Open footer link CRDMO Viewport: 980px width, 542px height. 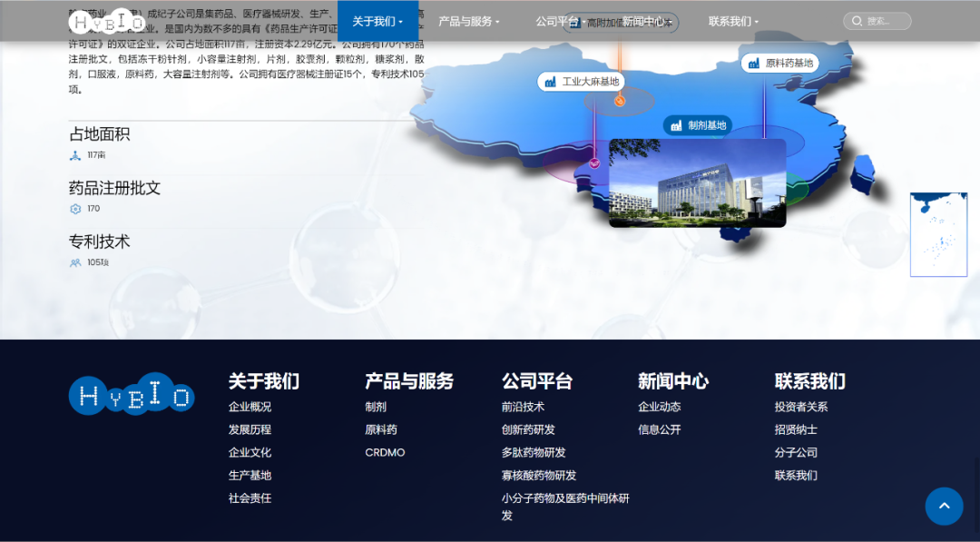385,453
